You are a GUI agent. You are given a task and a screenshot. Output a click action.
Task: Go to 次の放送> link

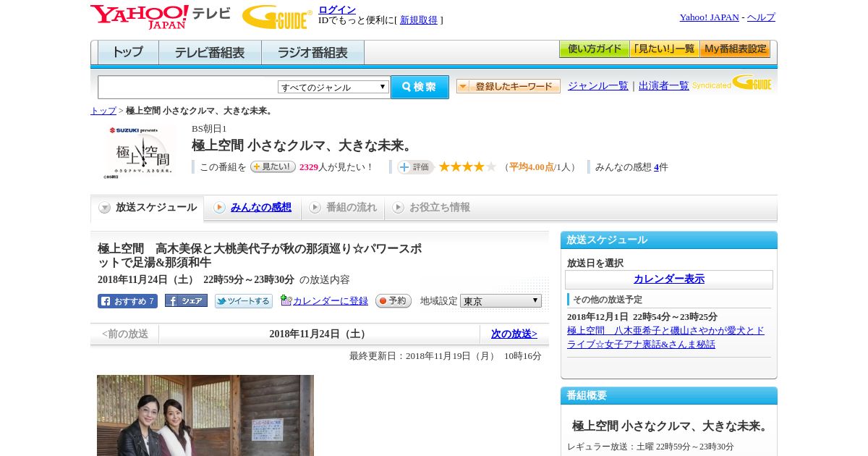coord(514,334)
